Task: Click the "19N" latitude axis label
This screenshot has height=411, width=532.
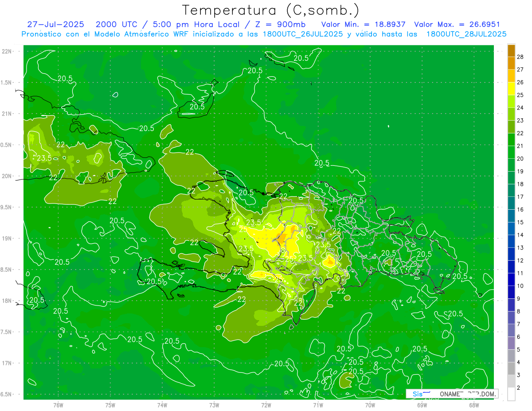Action: point(7,238)
